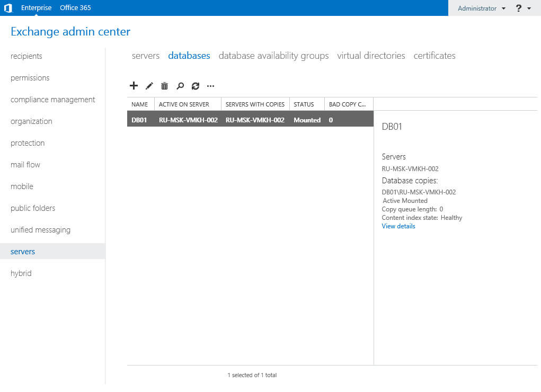The height and width of the screenshot is (392, 541).
Task: Delete the database with trash icon
Action: point(165,86)
